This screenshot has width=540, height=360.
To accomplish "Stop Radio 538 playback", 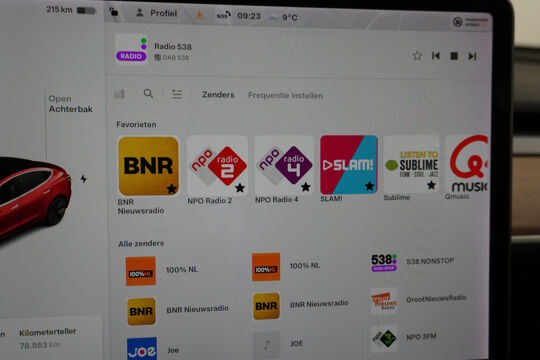I will pos(454,56).
